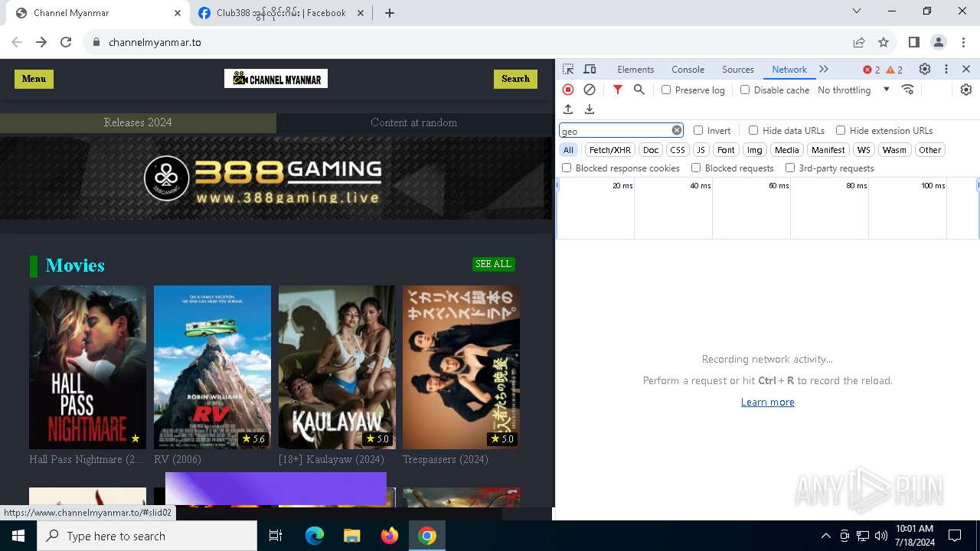The width and height of the screenshot is (980, 551).
Task: Switch to the Sources tab
Action: pos(738,70)
